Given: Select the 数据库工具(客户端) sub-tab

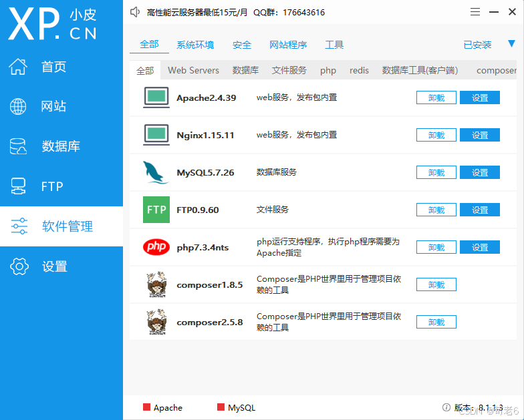Looking at the screenshot, I should [x=420, y=71].
